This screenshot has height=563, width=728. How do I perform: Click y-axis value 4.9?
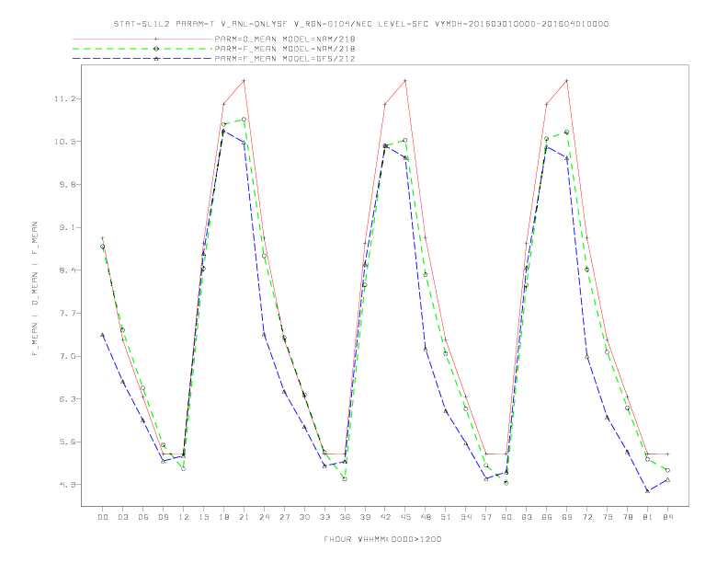[x=66, y=485]
